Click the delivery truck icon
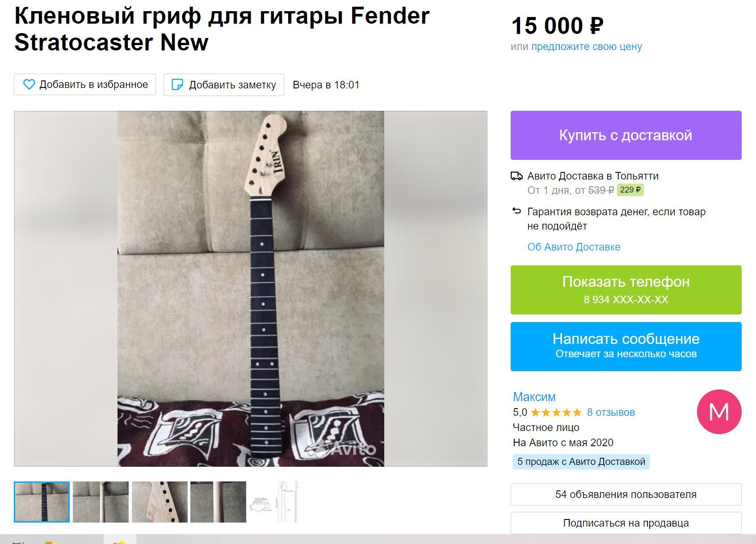 (517, 176)
